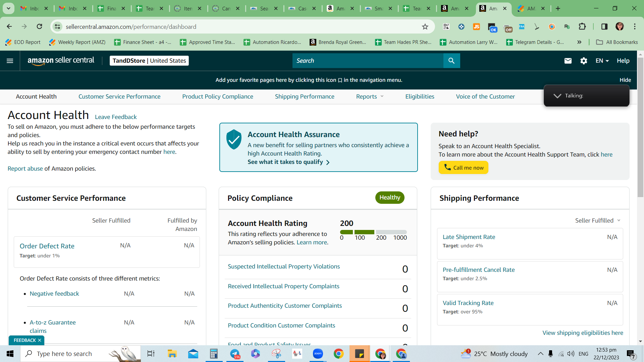Open the Leave Feedback link
This screenshot has width=644, height=362.
(x=116, y=117)
